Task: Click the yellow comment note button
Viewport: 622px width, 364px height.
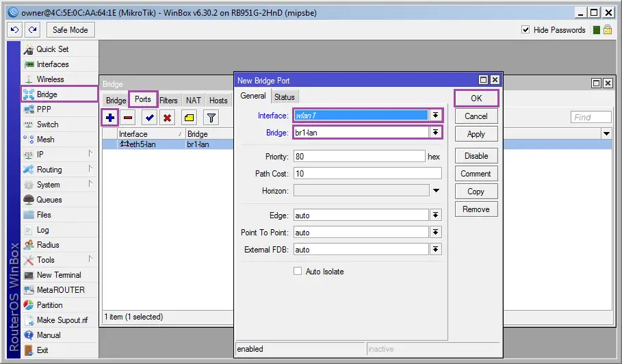Action: [190, 118]
